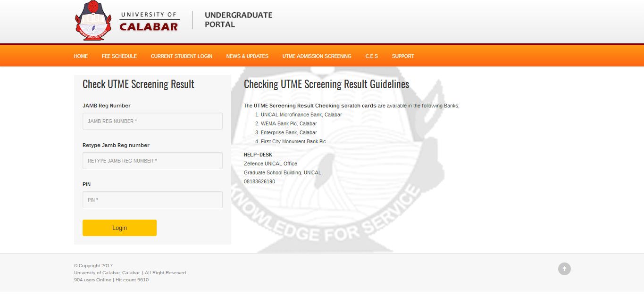This screenshot has width=644, height=295.
Task: Click the Check UTME Screening Result heading
Action: 138,84
